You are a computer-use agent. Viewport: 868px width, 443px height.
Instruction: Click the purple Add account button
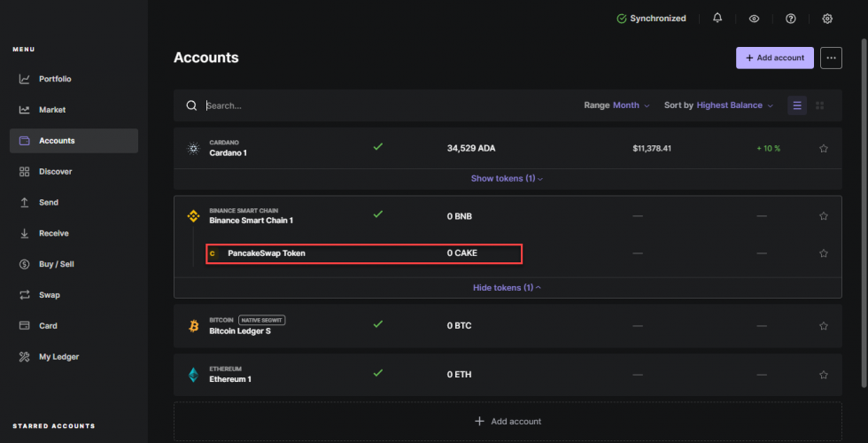click(x=774, y=58)
